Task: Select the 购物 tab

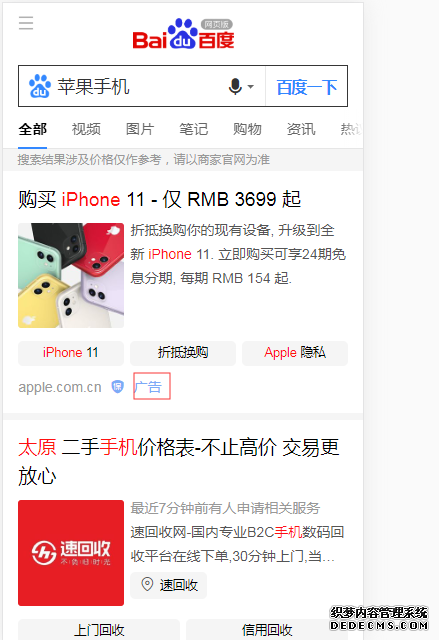Action: click(247, 129)
